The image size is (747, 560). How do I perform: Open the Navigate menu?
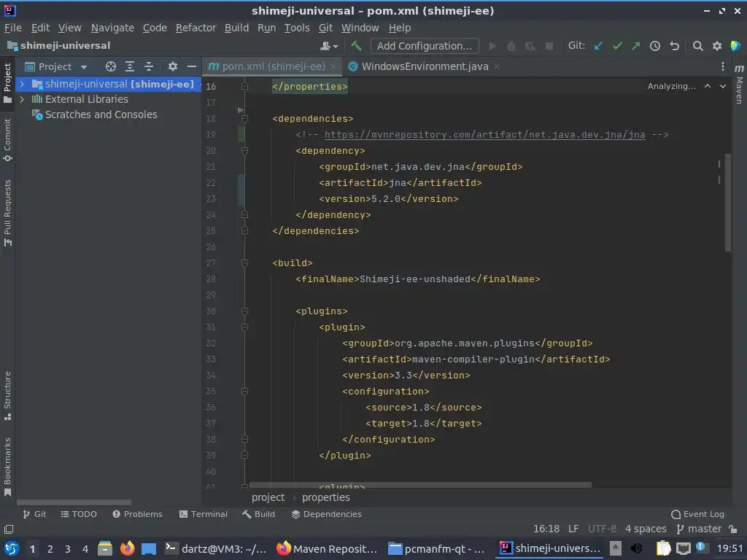click(112, 28)
